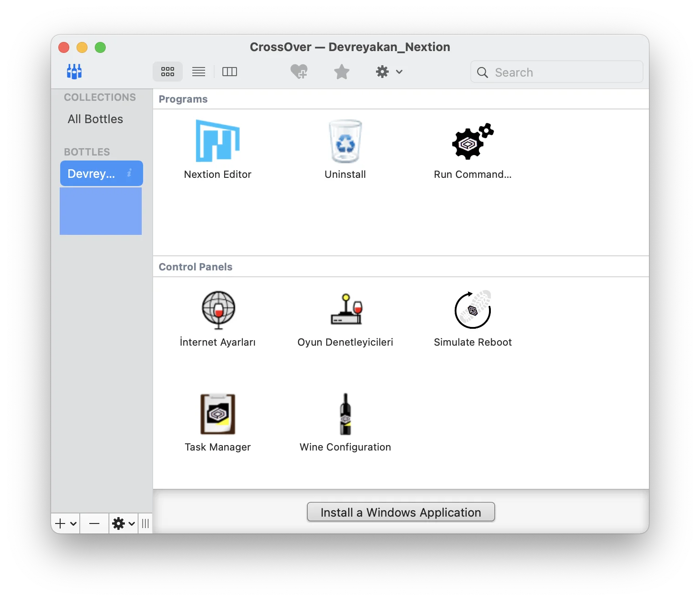Click the Control Panels section header

[196, 267]
